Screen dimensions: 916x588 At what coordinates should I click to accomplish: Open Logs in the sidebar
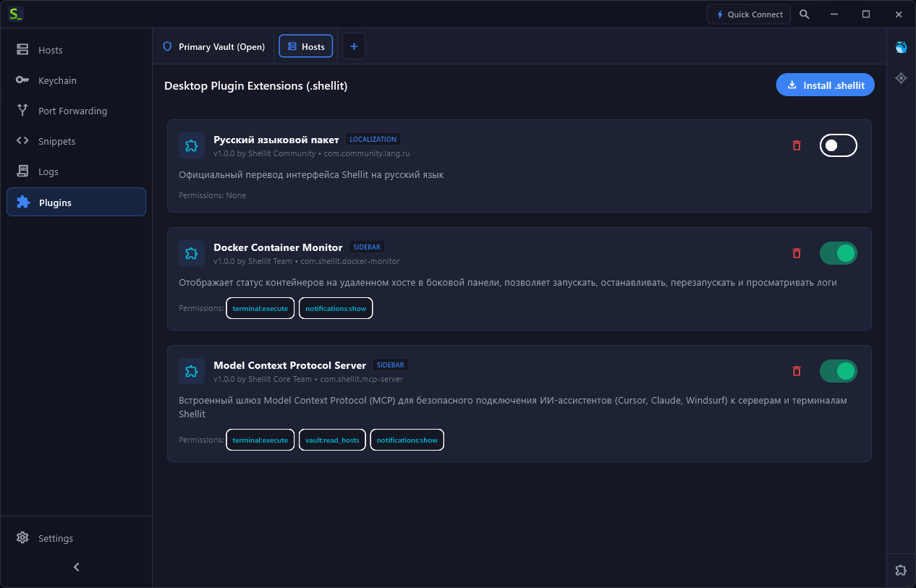coord(76,171)
